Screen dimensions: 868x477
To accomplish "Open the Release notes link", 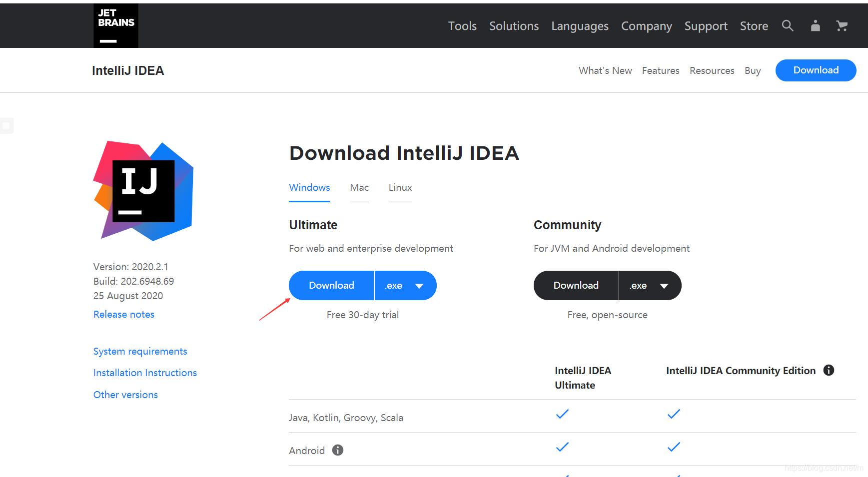I will click(x=124, y=314).
